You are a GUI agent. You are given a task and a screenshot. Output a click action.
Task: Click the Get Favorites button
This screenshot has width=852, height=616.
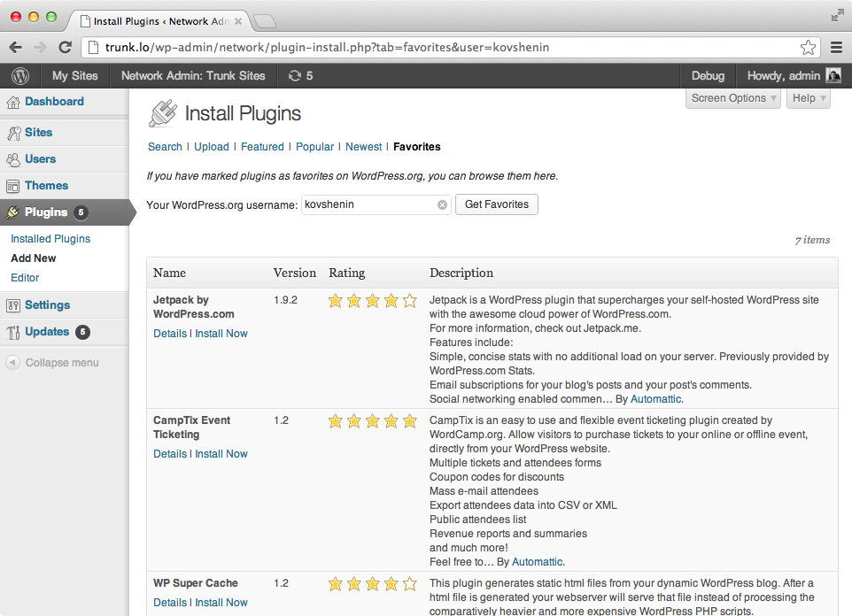(x=497, y=204)
